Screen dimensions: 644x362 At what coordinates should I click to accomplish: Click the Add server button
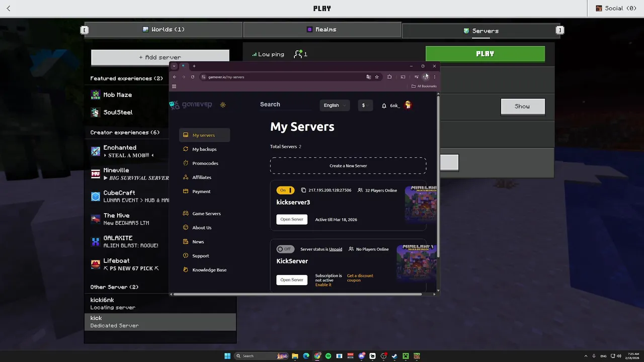[160, 57]
